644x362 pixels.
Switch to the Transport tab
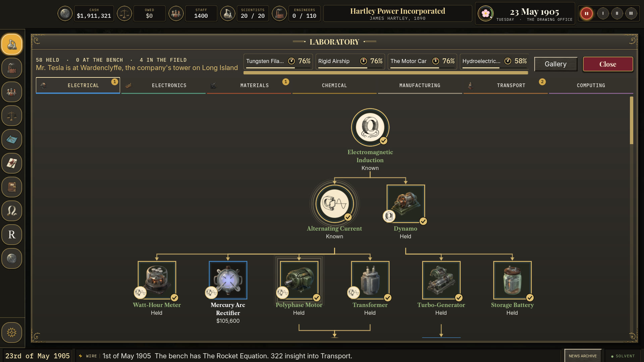505,85
